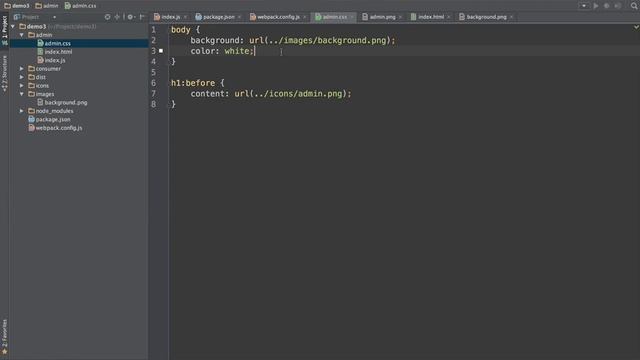The height and width of the screenshot is (360, 640).
Task: Select the icons folder in tree
Action: (39, 86)
